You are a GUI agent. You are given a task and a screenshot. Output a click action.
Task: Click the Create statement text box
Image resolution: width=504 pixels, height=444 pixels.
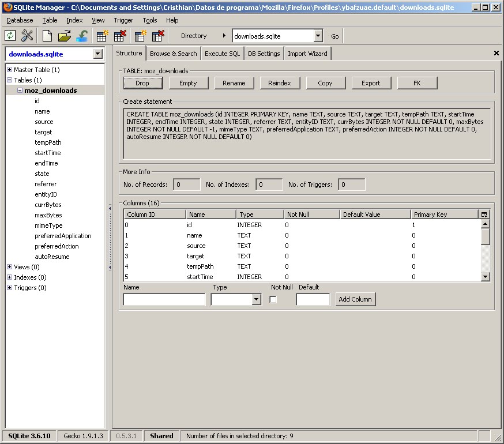(307, 134)
